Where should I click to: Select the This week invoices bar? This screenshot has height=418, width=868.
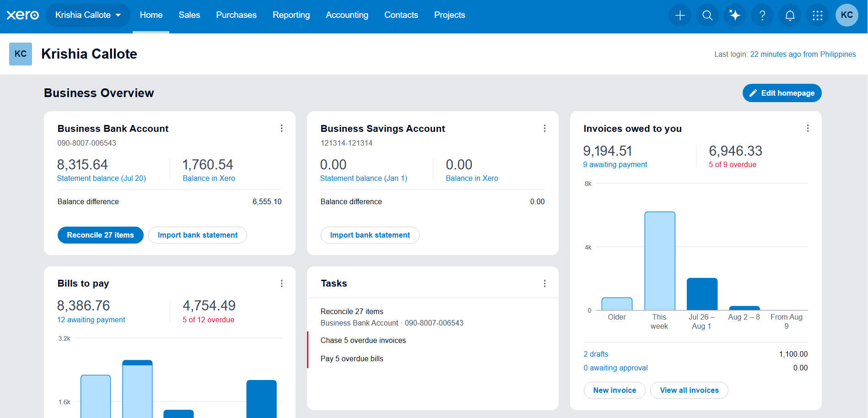660,261
